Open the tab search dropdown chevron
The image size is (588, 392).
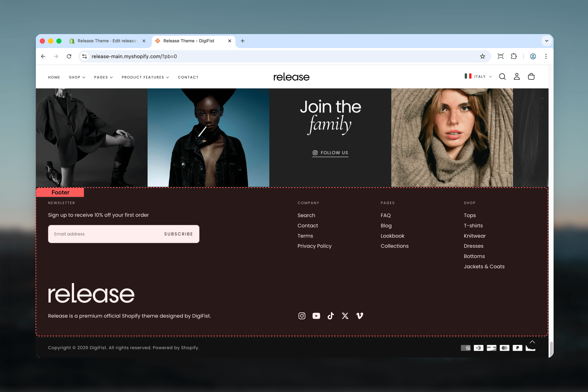click(547, 41)
